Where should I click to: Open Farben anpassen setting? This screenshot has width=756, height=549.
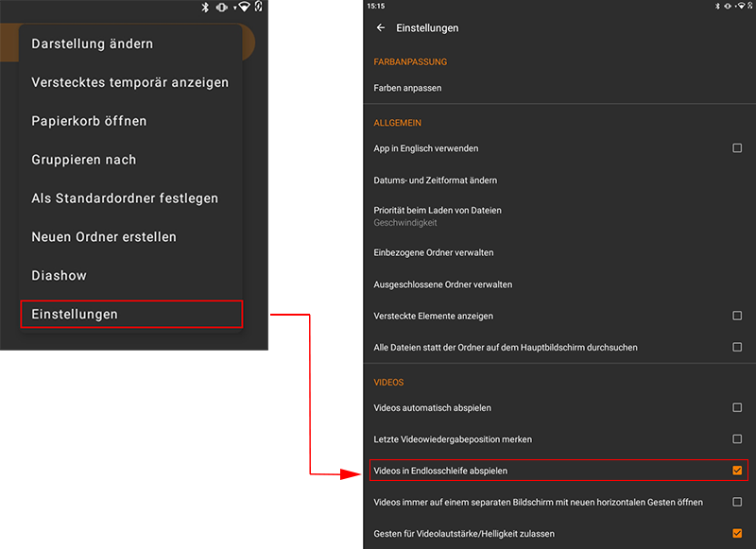point(559,88)
